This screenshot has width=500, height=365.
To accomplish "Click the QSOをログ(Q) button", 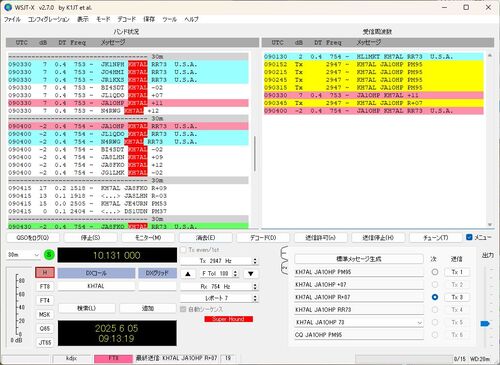I will [x=33, y=238].
